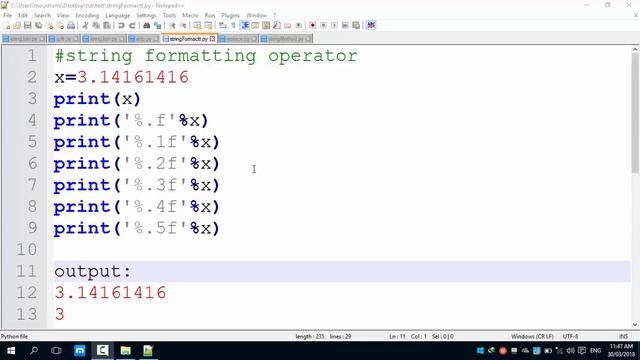Save the current file via toolbar
The image size is (640, 360).
(27, 25)
